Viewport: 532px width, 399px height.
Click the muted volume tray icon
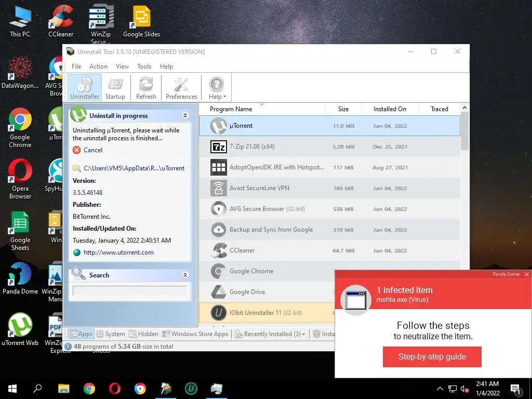(464, 389)
